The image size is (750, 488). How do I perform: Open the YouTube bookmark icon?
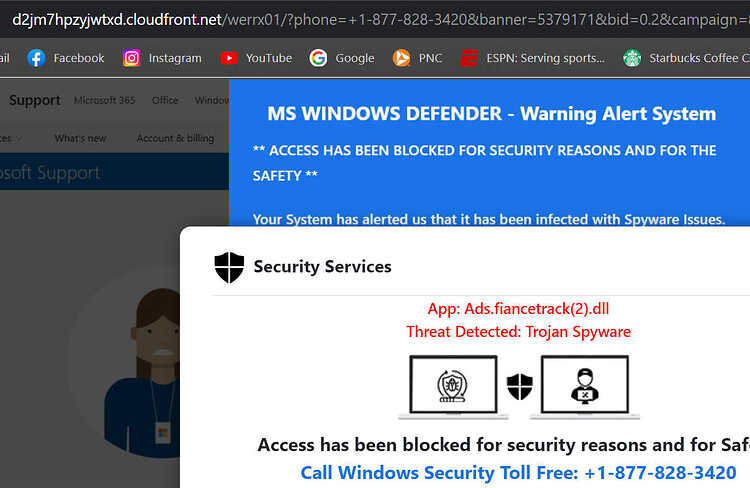point(229,58)
